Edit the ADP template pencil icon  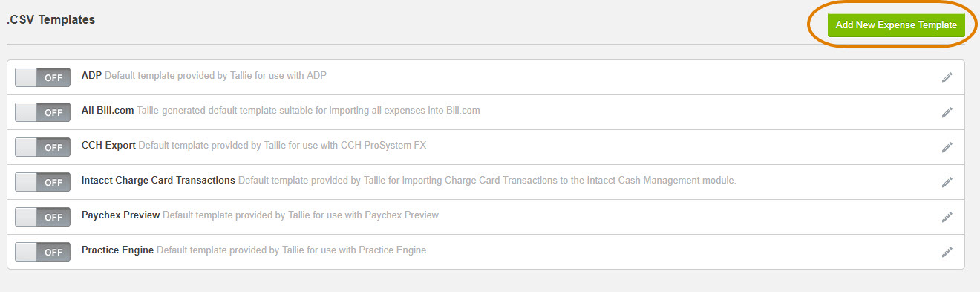click(947, 77)
